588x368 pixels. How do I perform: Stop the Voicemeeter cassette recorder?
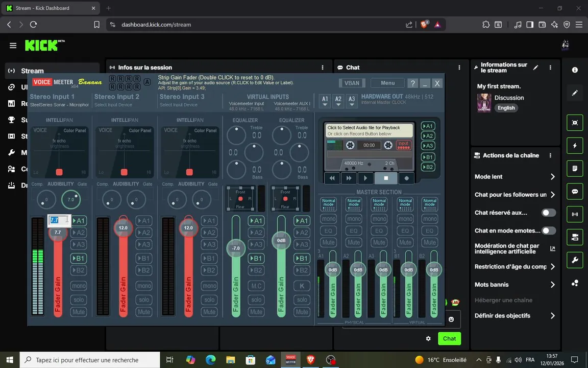pos(386,178)
